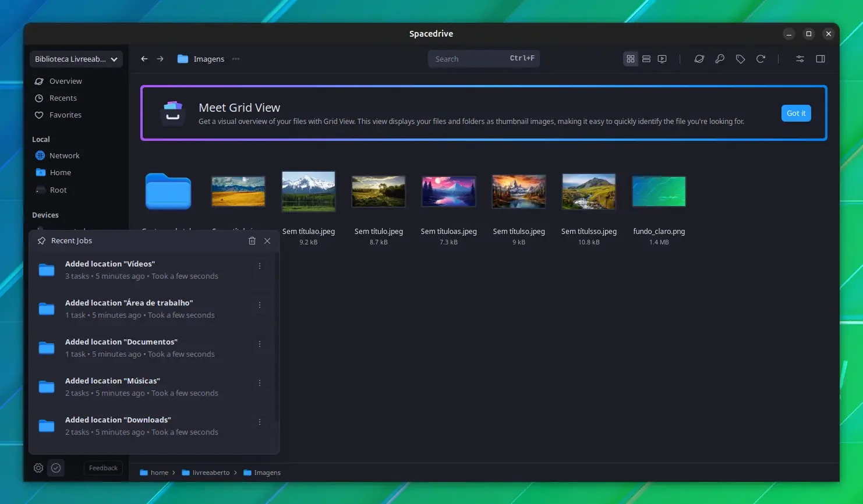The image size is (863, 504).
Task: Click the Search input field
Action: [484, 59]
